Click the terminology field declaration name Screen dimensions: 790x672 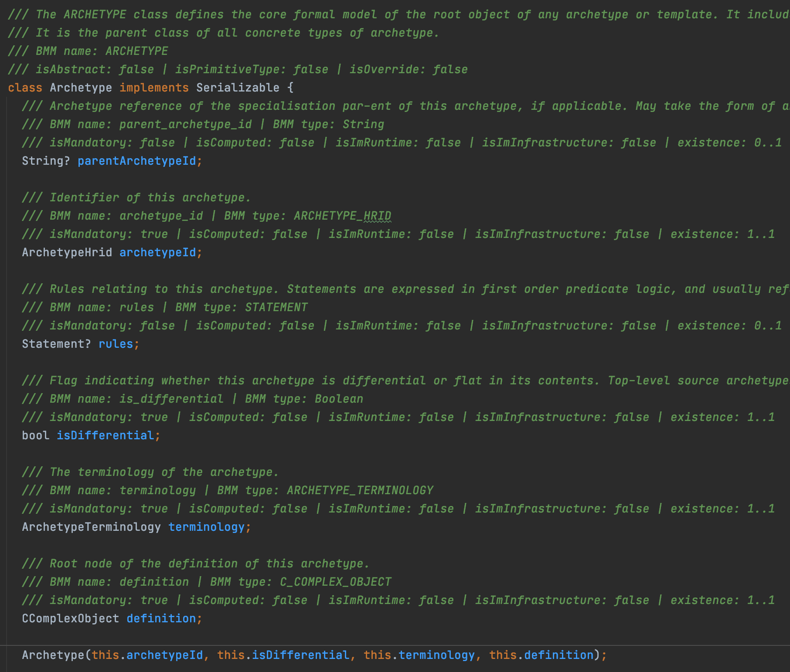coord(206,527)
